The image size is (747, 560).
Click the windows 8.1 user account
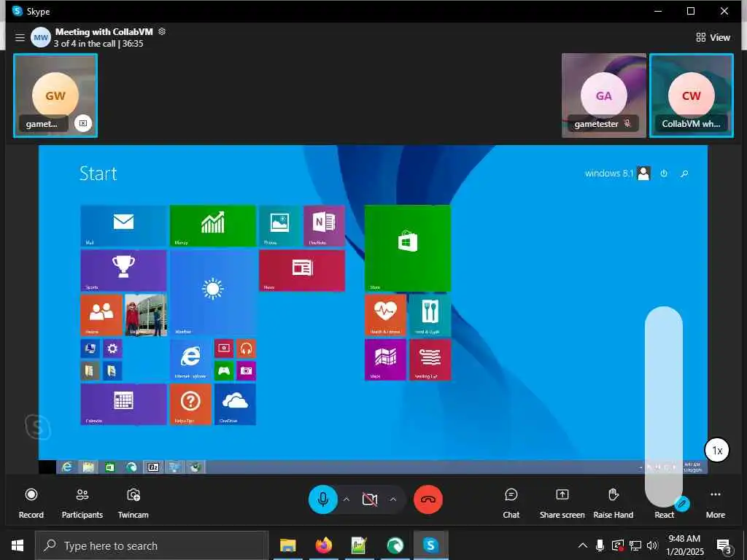pos(617,174)
